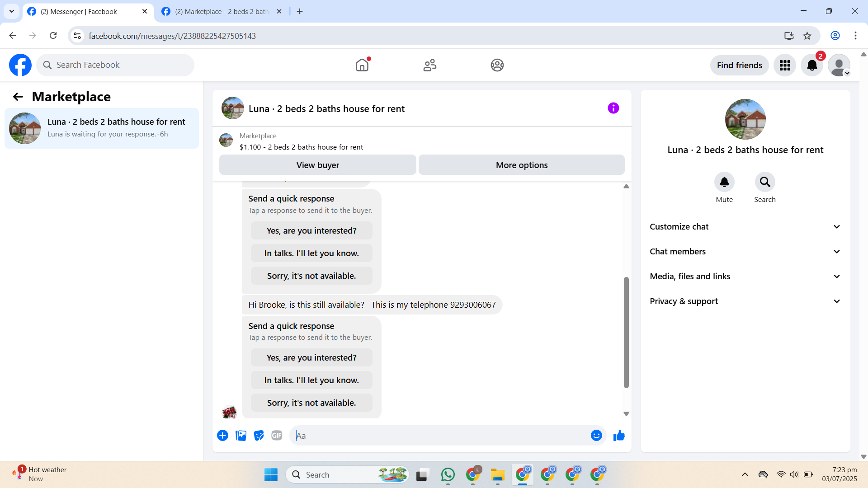The height and width of the screenshot is (488, 868).
Task: Click the More options button
Action: pos(521,165)
